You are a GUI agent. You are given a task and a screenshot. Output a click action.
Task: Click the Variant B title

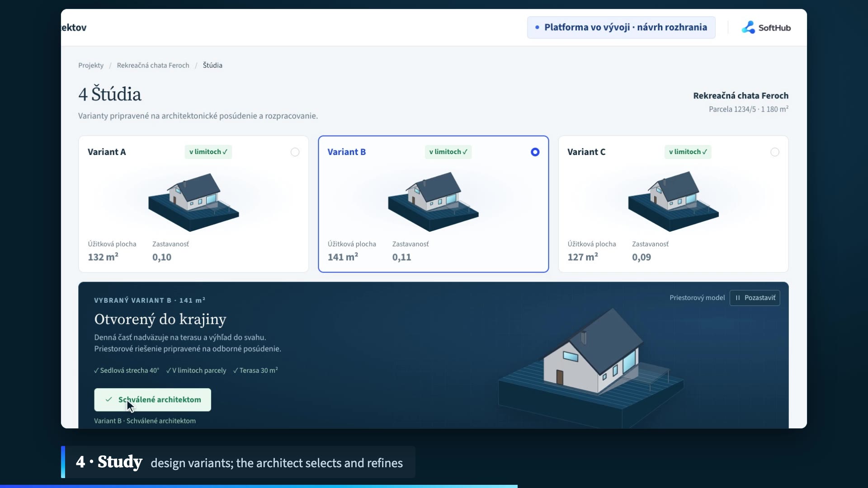point(347,152)
